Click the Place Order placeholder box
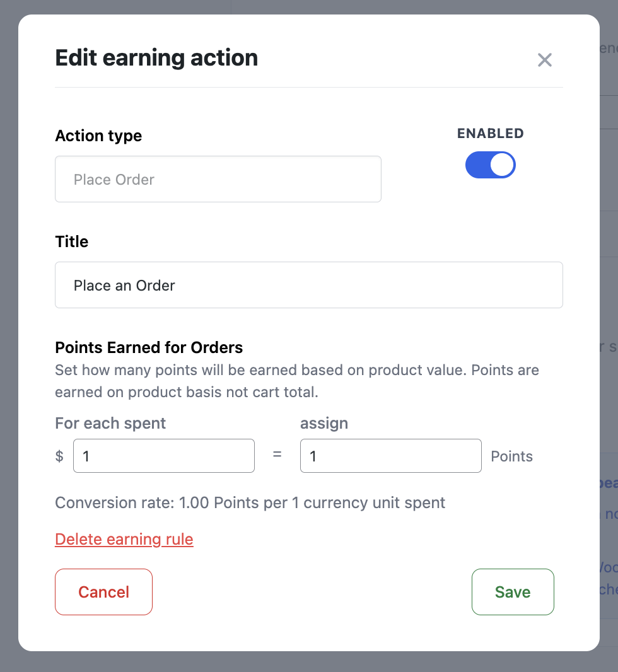This screenshot has height=672, width=618. point(218,179)
